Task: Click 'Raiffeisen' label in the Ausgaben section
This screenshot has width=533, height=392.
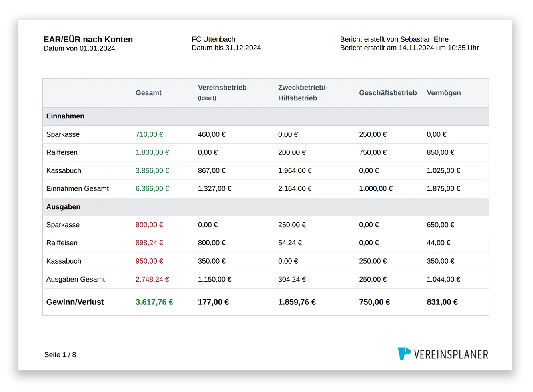Action: [x=62, y=243]
